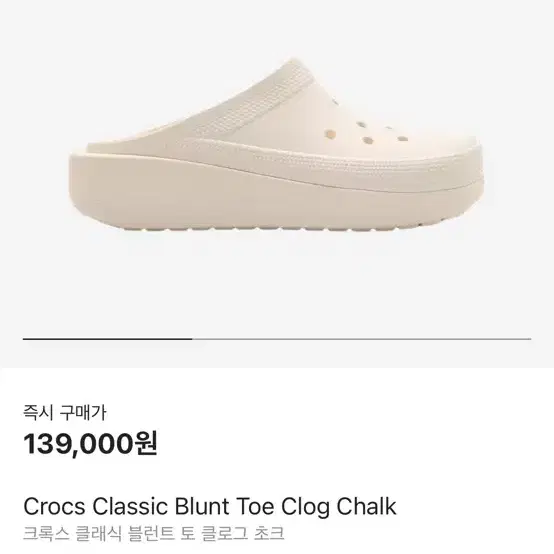Viewport: 554px width, 554px height.
Task: Tap the light gray part of the image indicator
Action: pos(361,339)
